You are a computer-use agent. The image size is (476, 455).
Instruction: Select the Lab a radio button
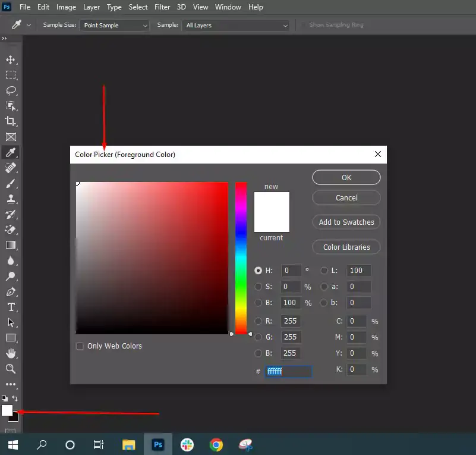tap(324, 287)
